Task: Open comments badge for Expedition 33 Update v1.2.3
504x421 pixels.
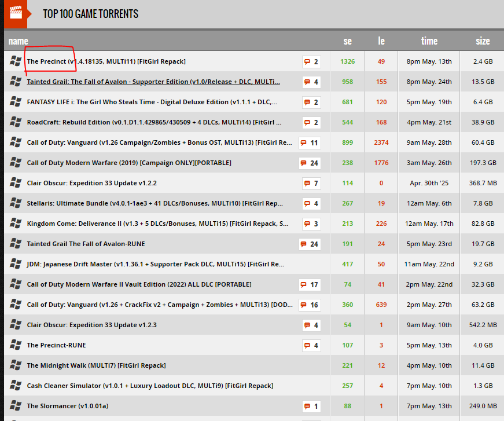Action: click(311, 325)
